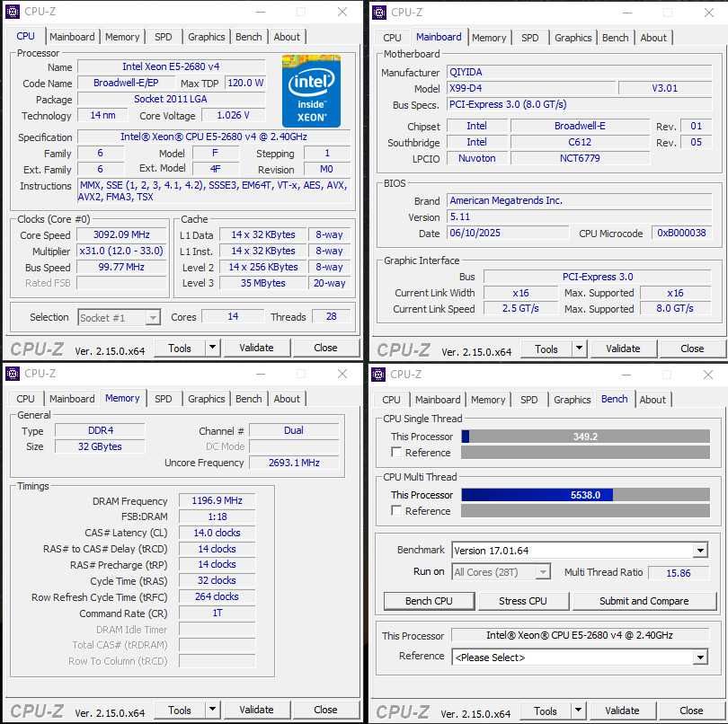Click the Bench CPU button
This screenshot has width=728, height=724.
pos(429,601)
